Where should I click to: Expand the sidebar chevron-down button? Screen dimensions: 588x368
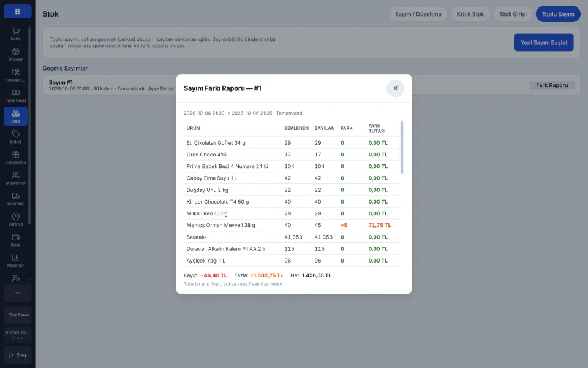click(18, 293)
